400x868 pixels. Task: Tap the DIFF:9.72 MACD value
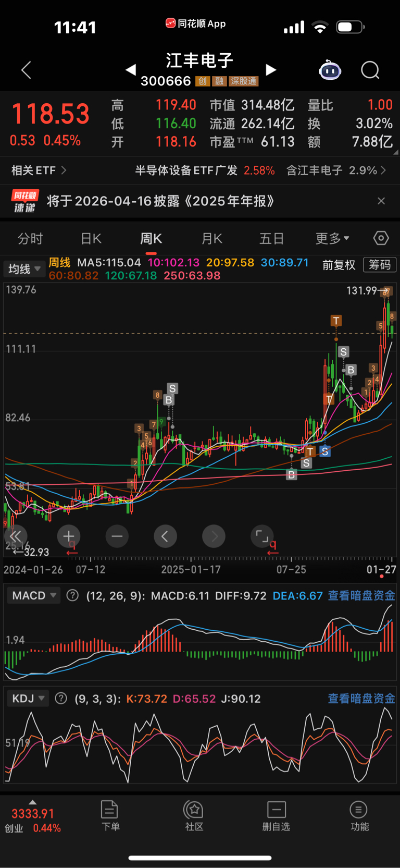coord(241,595)
